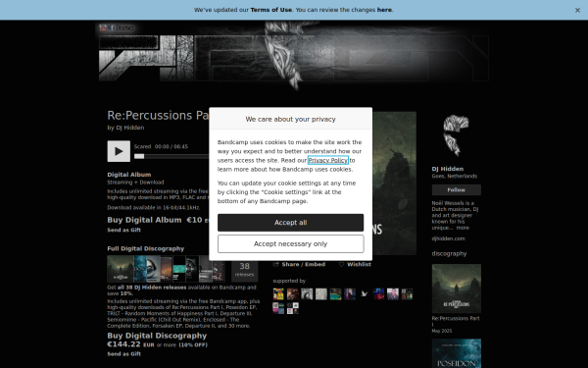Click the large album cover art
588x368 pixels.
coord(394,184)
